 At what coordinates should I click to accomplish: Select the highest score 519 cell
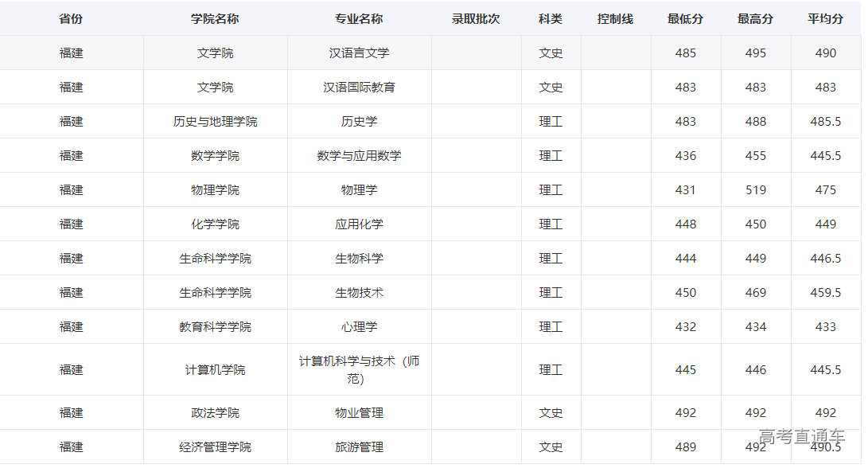point(755,189)
